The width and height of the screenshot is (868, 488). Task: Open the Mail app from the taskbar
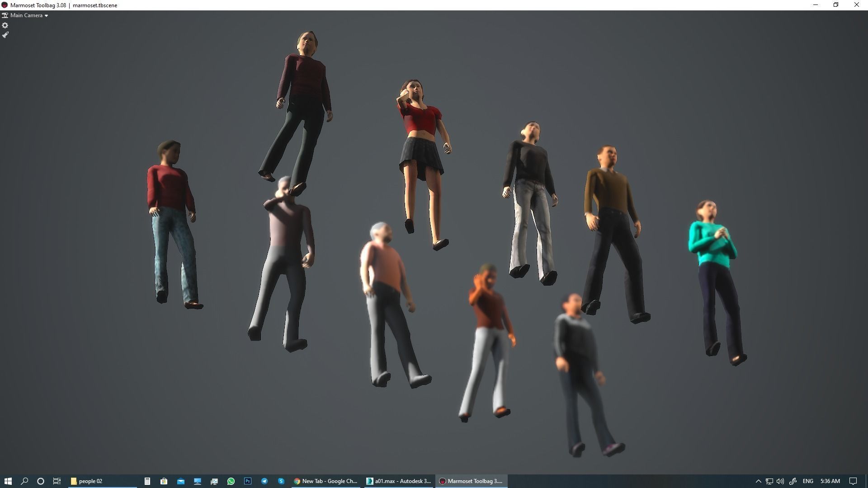pos(181,481)
